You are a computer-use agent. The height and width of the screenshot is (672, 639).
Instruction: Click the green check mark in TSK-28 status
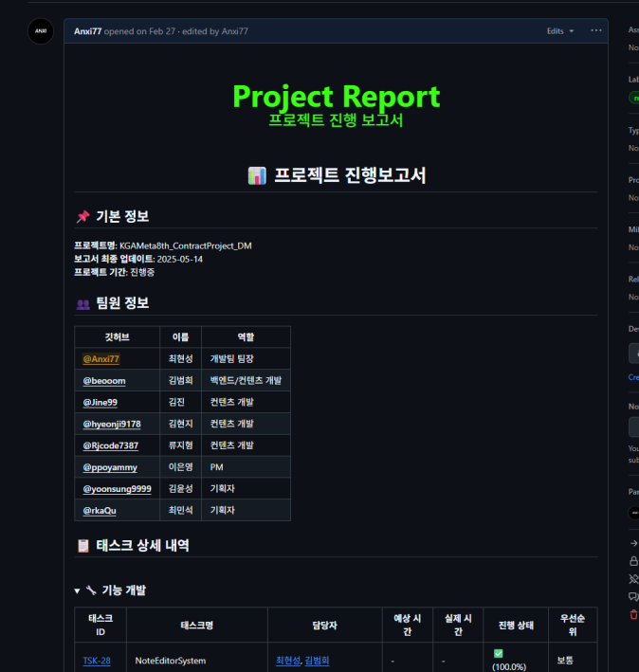pyautogui.click(x=498, y=653)
